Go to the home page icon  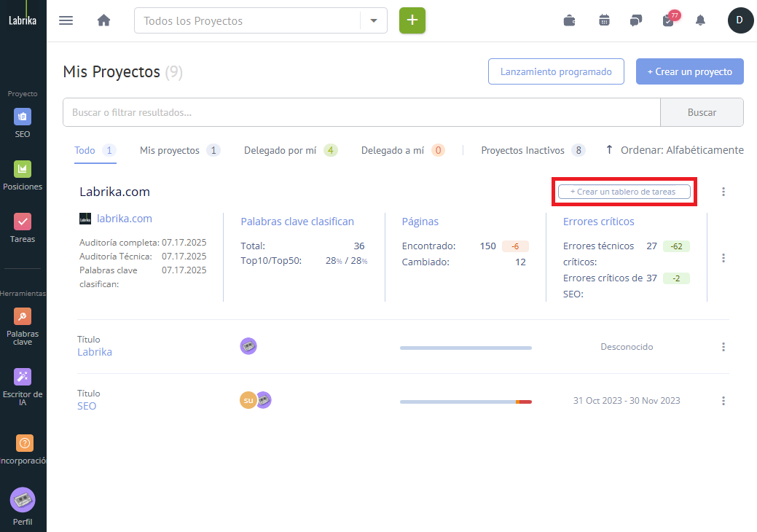click(103, 20)
